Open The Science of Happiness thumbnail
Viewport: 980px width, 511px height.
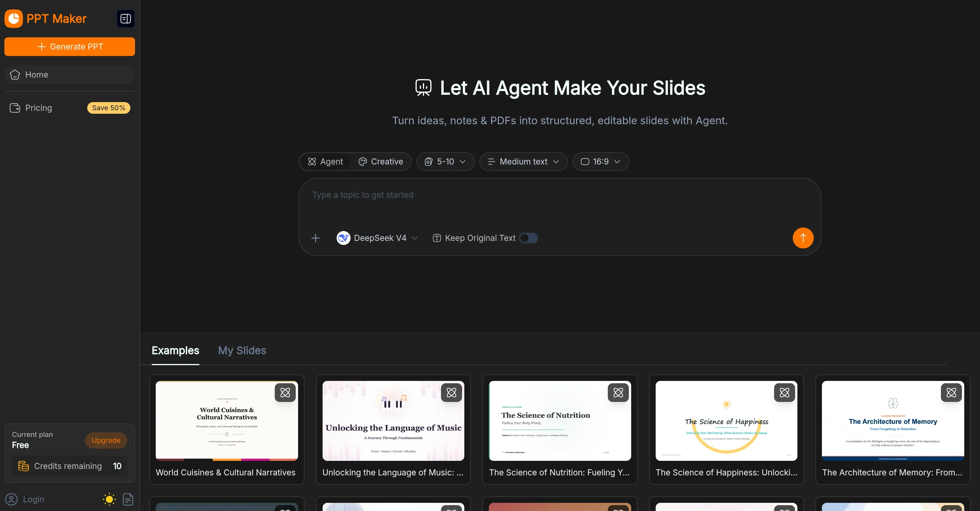726,421
